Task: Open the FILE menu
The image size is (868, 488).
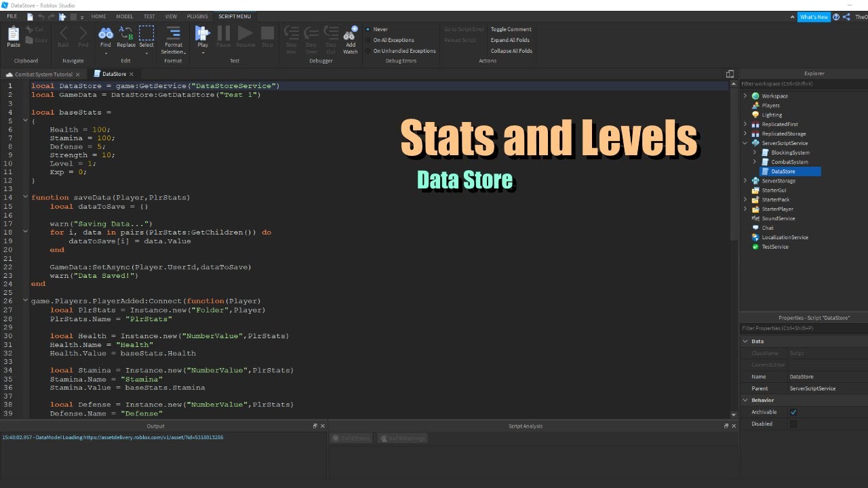Action: pyautogui.click(x=12, y=16)
